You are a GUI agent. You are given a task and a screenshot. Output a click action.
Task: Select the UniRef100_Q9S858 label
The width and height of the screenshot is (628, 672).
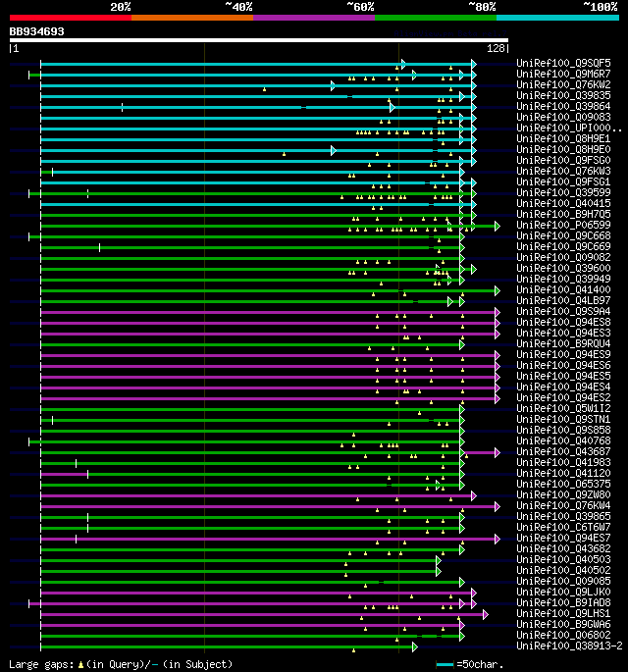click(563, 430)
